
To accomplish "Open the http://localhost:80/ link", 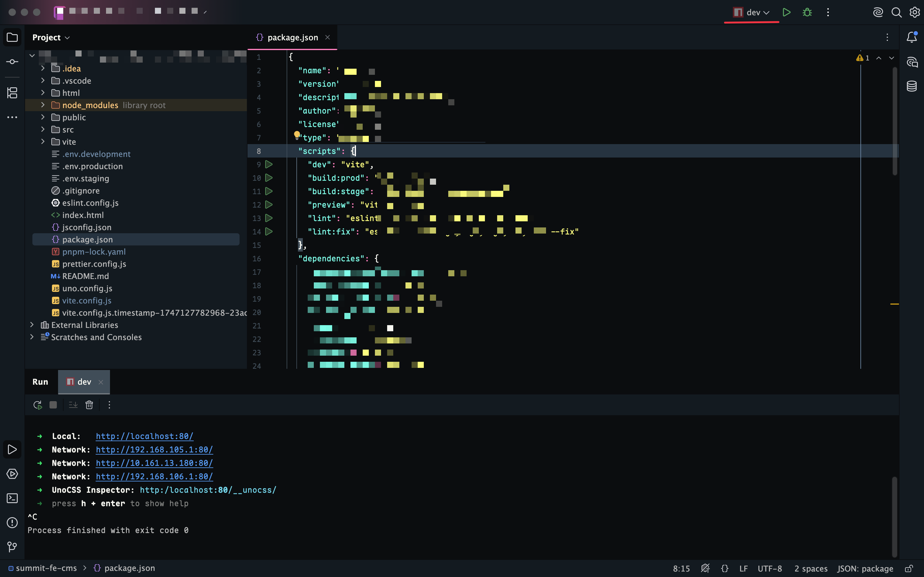I will [x=144, y=436].
